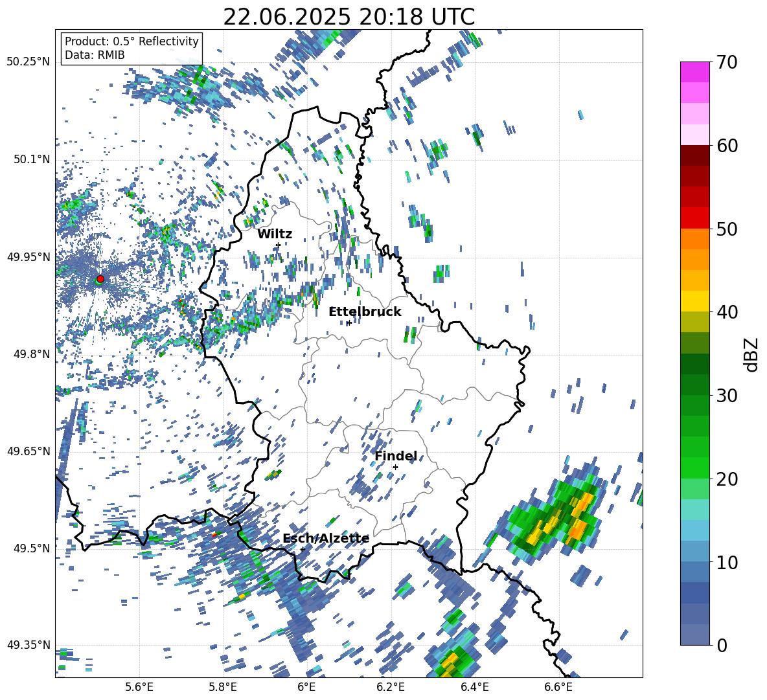Click the 60 value on the colorbar
The height and width of the screenshot is (700, 767).
[727, 146]
